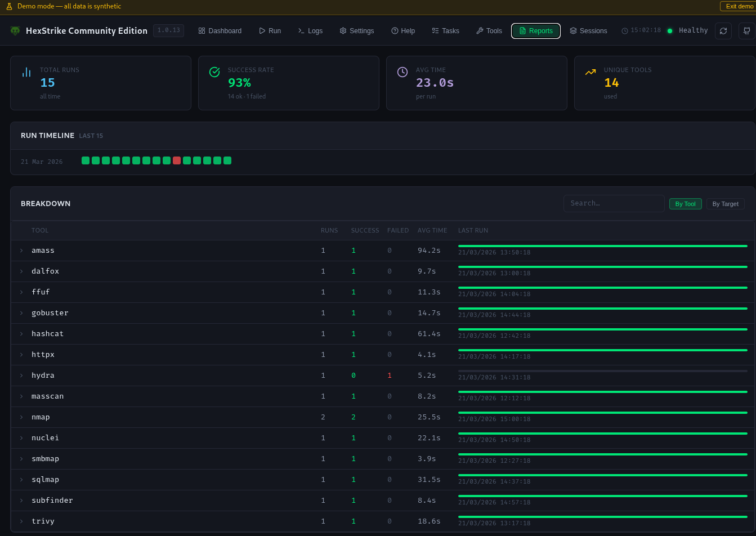Click the HexStrike bear logo icon
This screenshot has width=756, height=536.
pos(15,31)
